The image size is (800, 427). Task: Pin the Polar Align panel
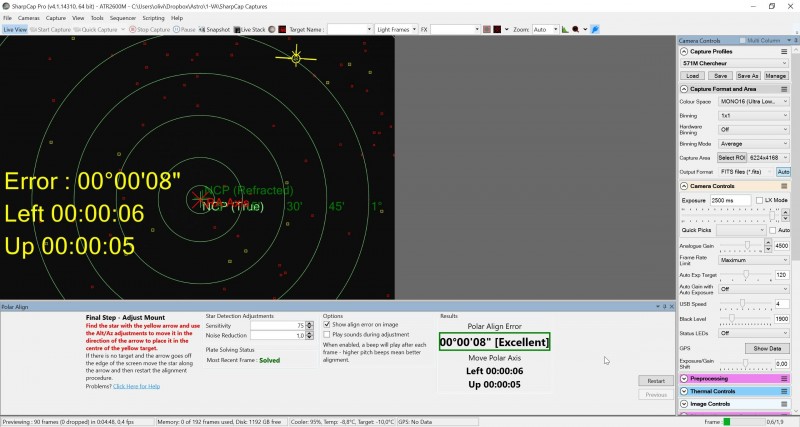(x=664, y=307)
